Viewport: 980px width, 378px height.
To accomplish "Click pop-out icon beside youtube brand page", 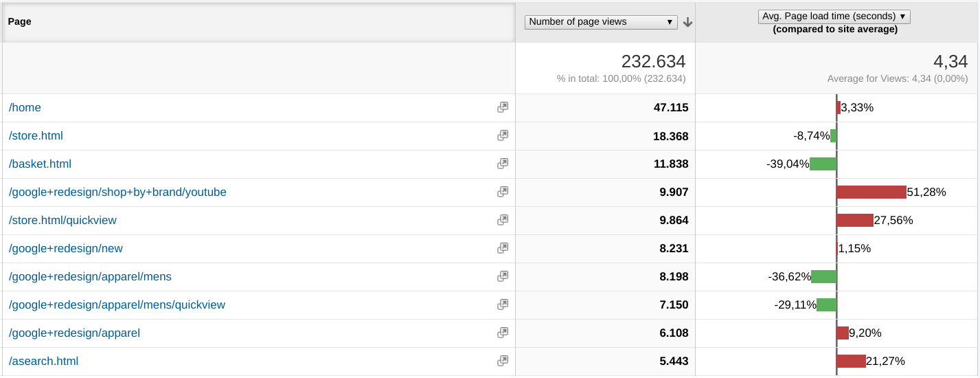I will click(503, 192).
